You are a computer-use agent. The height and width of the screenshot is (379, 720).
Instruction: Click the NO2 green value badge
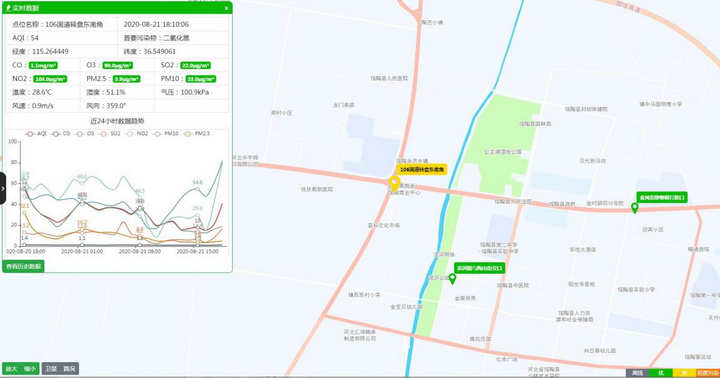click(51, 79)
